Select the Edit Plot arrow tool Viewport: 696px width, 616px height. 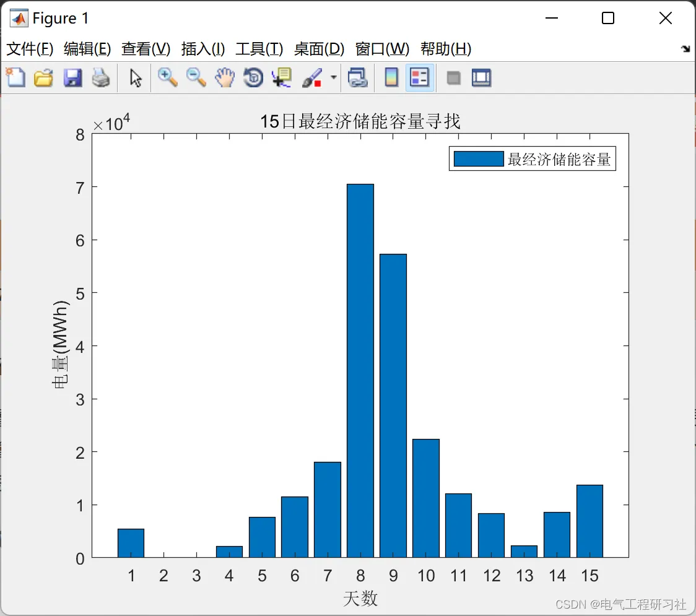click(136, 78)
